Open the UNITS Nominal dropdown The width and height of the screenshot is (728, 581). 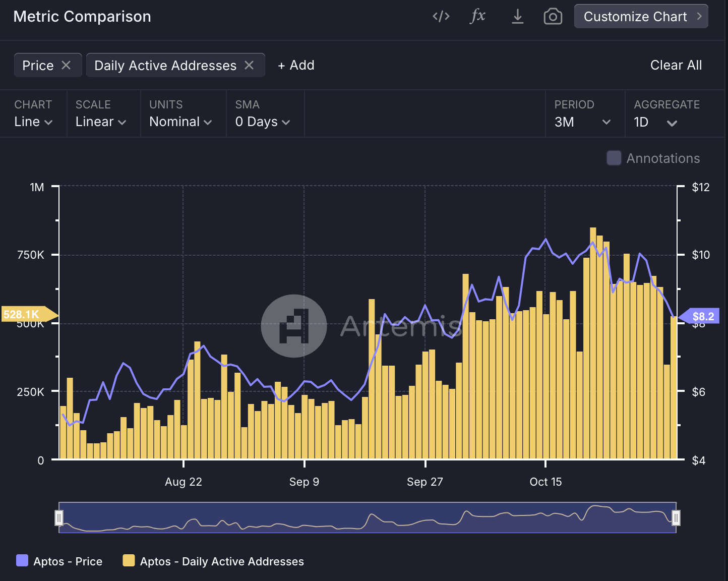click(180, 122)
